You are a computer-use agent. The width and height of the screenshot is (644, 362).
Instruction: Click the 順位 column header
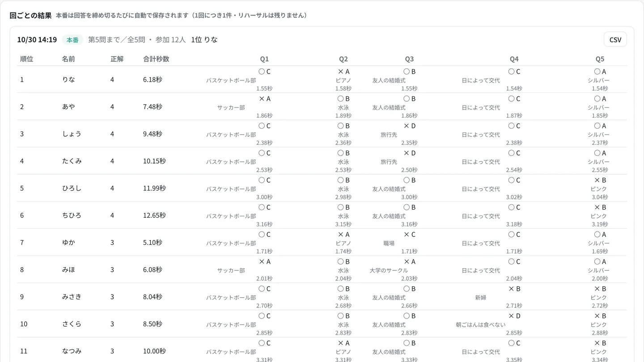(x=27, y=59)
